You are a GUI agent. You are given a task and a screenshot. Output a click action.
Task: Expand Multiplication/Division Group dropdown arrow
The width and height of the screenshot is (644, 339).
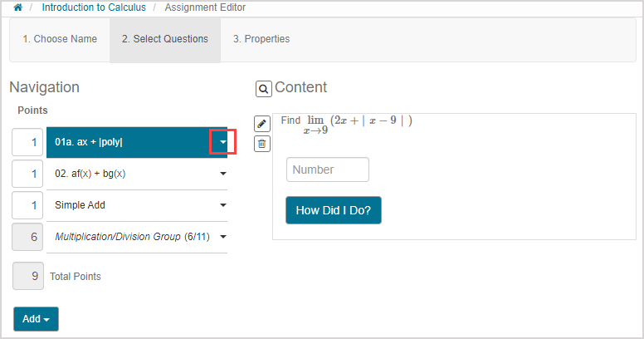point(222,237)
